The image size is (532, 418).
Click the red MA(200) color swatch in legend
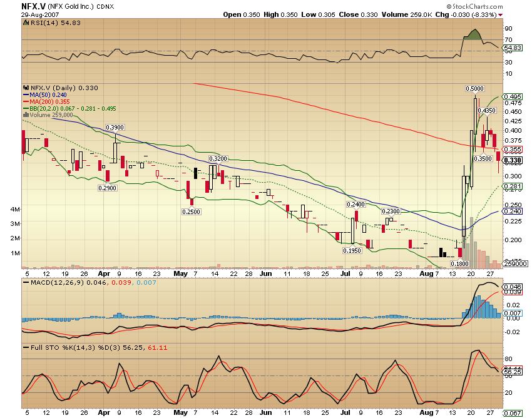tap(25, 101)
